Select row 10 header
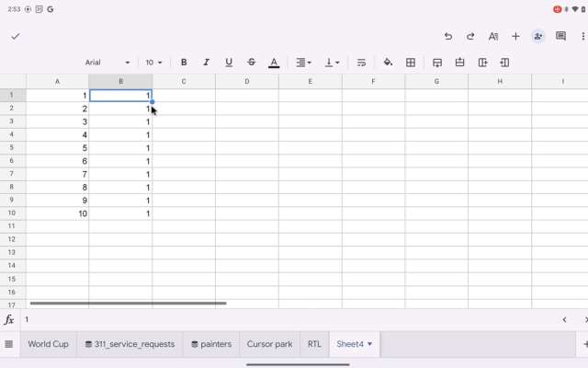 [13, 213]
